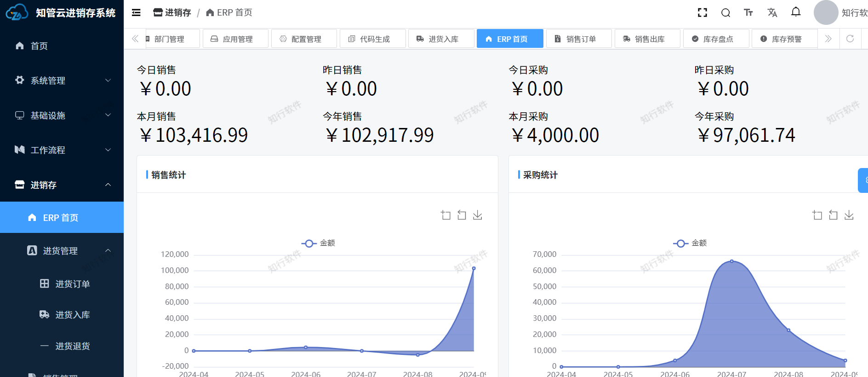868x377 pixels.
Task: Open the language translation icon
Action: [772, 13]
